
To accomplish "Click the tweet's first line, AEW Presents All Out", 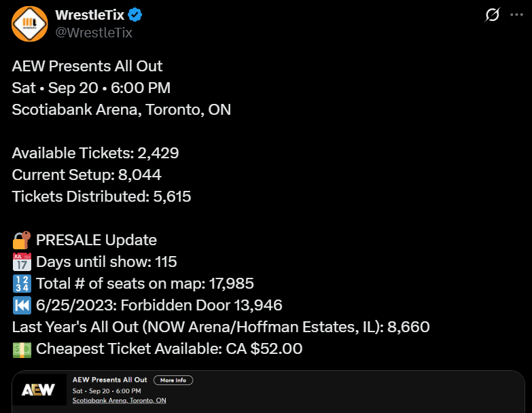I will pos(87,67).
